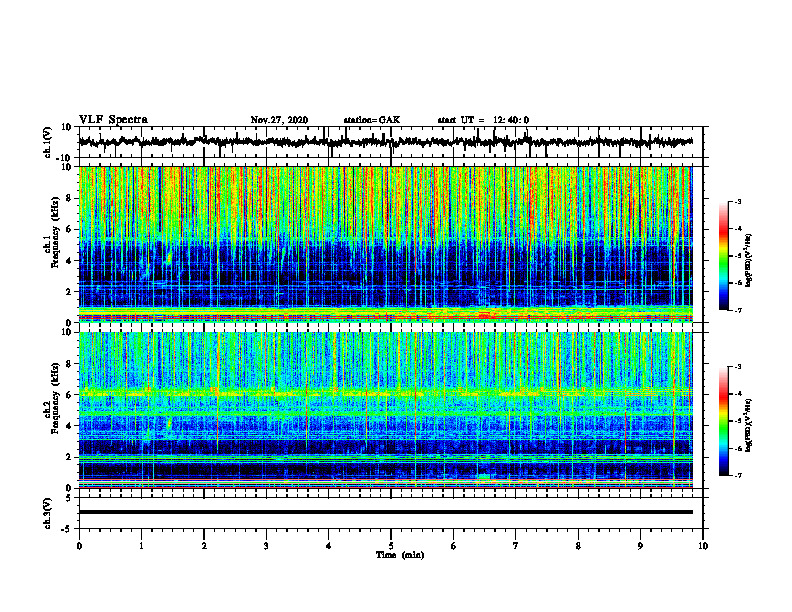The height and width of the screenshot is (612, 792).
Task: Click the '-5' tick on ch.3(V) axis
Action: [x=68, y=529]
